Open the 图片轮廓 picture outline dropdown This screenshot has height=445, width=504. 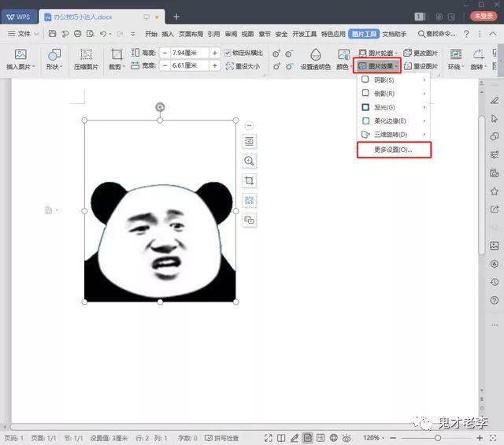380,53
